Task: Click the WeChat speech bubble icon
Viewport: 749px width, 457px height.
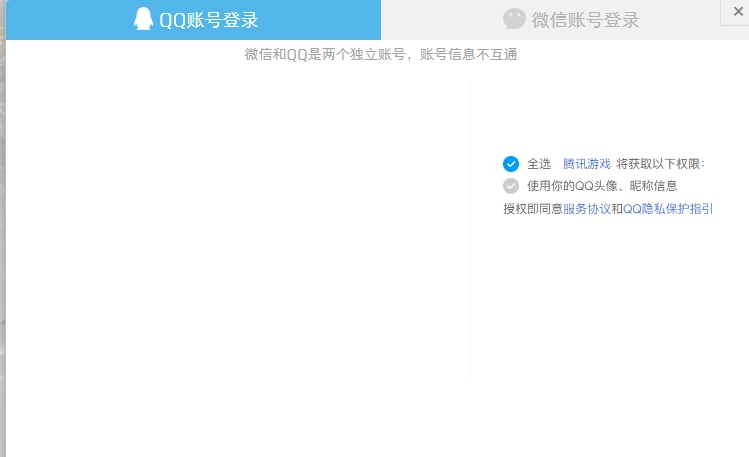Action: point(514,19)
